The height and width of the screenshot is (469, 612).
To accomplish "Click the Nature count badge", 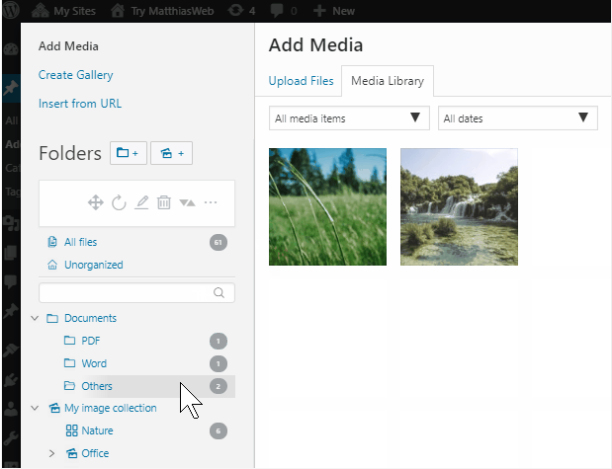I will click(x=218, y=431).
